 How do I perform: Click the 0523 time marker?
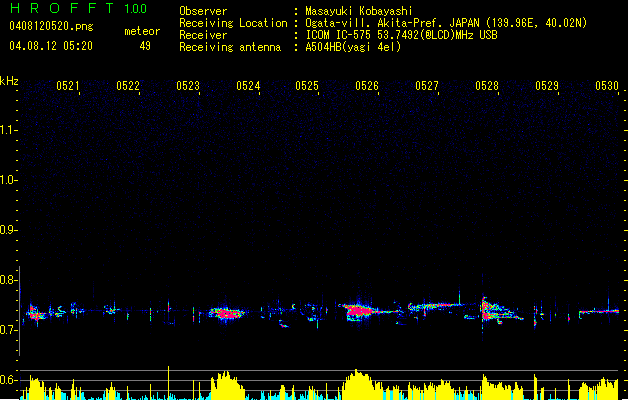(188, 86)
